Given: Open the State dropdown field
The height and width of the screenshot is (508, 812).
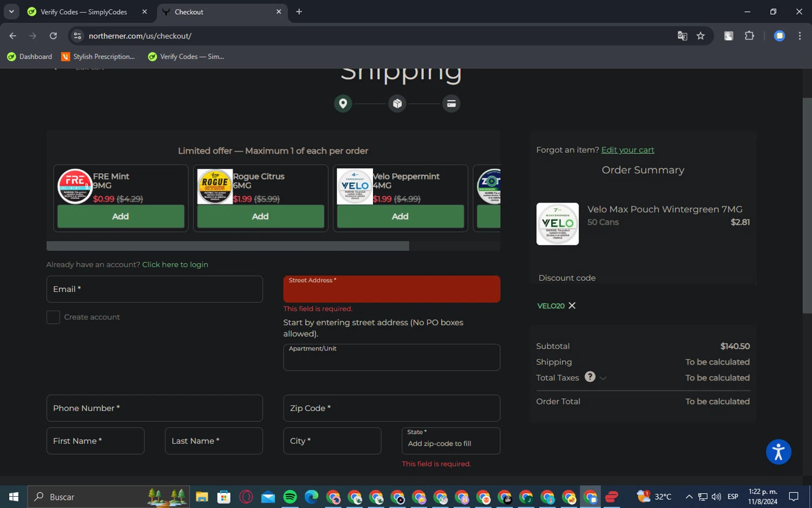Looking at the screenshot, I should pos(450,441).
